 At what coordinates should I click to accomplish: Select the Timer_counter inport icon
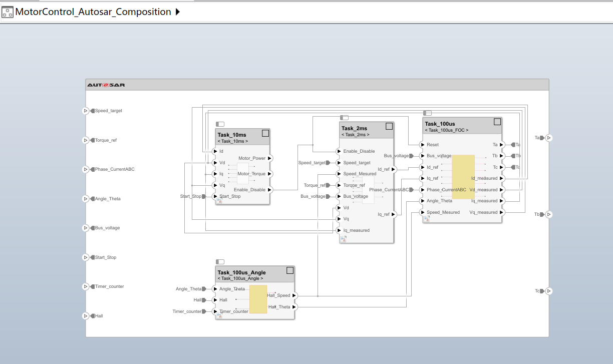click(x=85, y=286)
